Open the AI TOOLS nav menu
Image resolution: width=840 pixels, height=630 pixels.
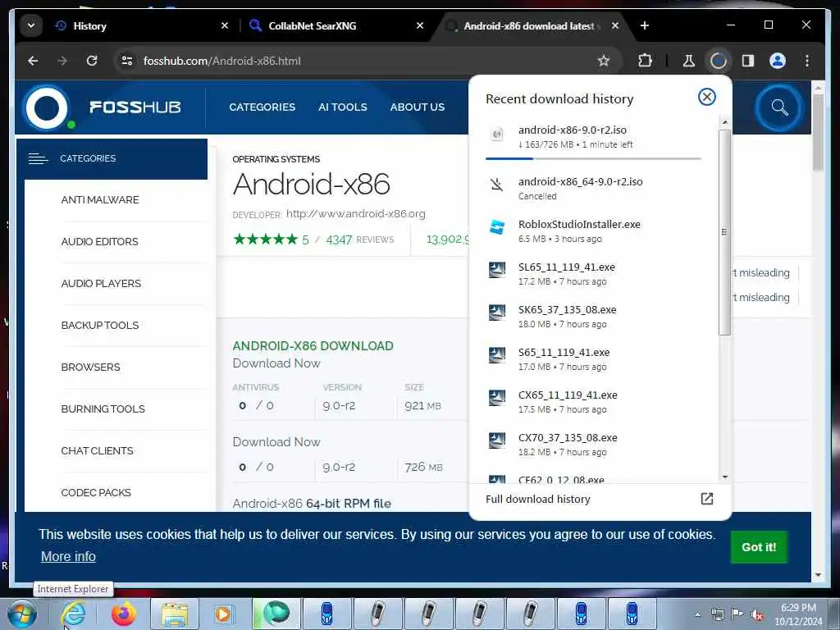tap(343, 107)
